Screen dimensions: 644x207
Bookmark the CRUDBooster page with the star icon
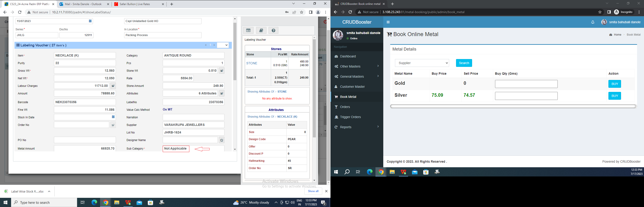(x=600, y=12)
